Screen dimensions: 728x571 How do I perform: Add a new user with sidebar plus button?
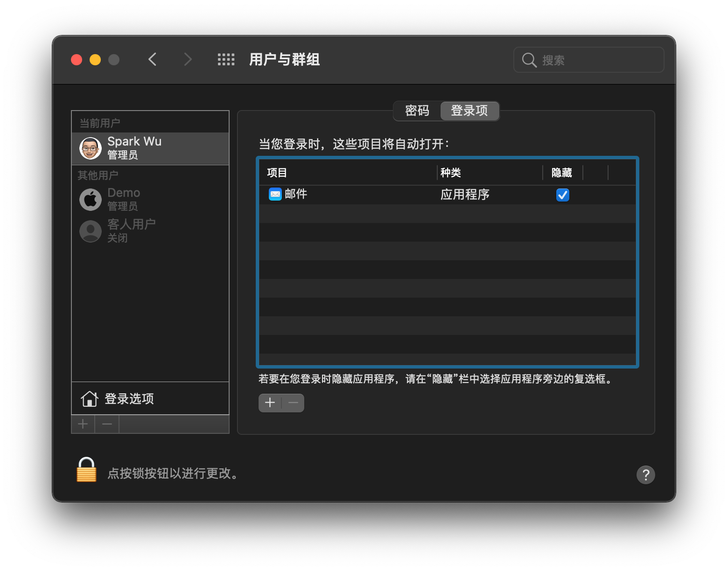click(83, 424)
